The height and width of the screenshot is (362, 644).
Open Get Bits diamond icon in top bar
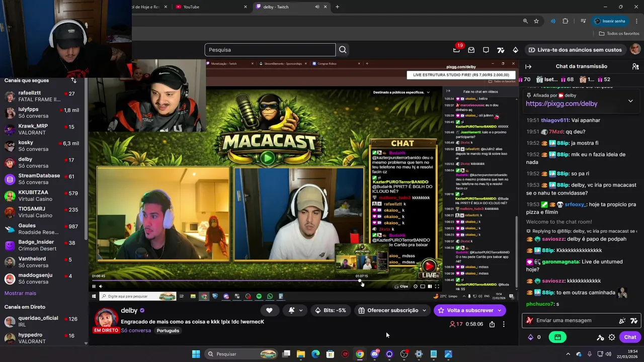coord(515,50)
